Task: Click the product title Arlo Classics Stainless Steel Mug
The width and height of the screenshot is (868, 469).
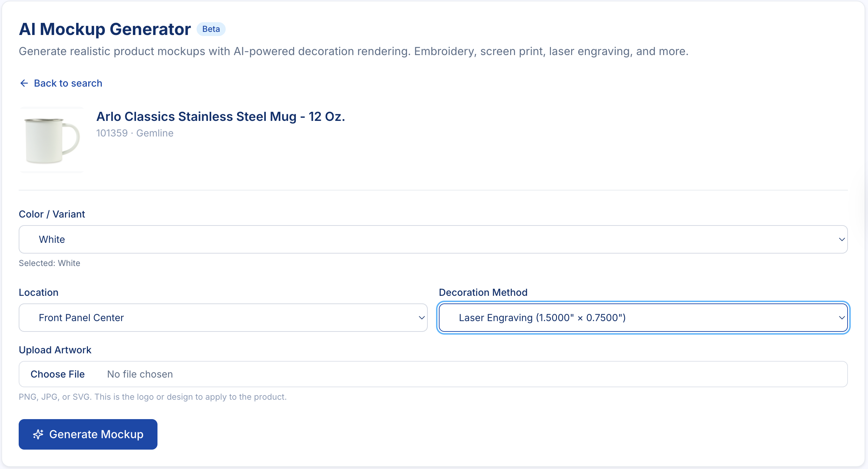Action: click(220, 116)
